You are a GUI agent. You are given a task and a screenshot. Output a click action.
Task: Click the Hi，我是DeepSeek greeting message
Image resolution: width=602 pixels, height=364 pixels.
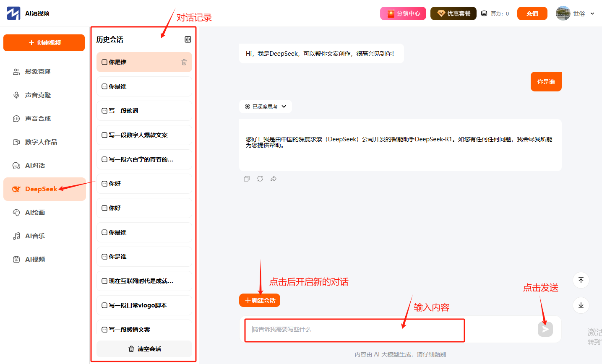coord(321,54)
